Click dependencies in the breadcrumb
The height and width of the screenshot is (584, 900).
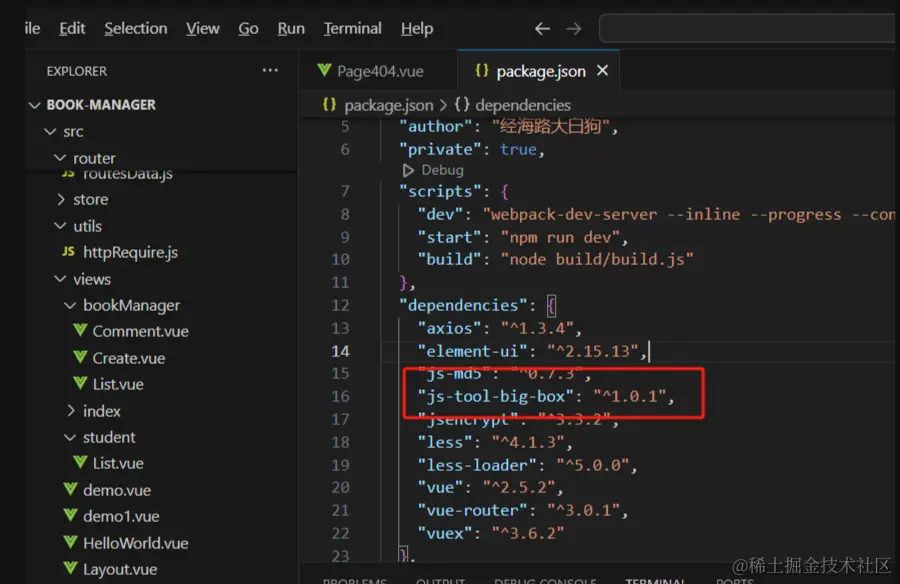[x=523, y=105]
